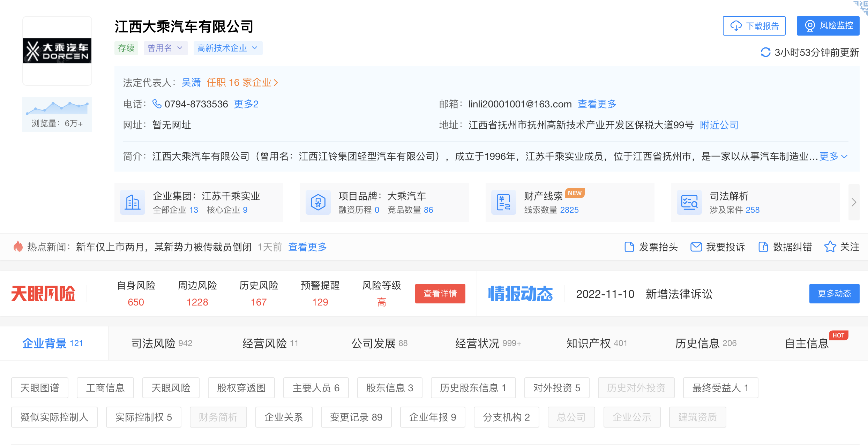Open 疑似实际控制人 section

pyautogui.click(x=54, y=417)
